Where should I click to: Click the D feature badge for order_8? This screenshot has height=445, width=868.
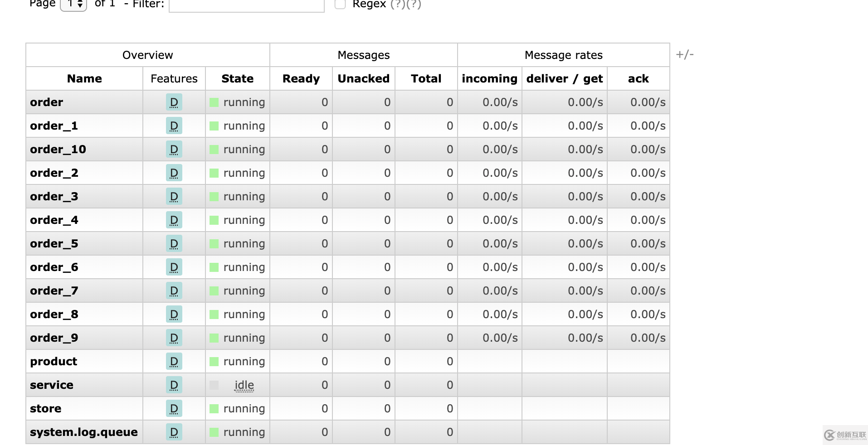174,314
